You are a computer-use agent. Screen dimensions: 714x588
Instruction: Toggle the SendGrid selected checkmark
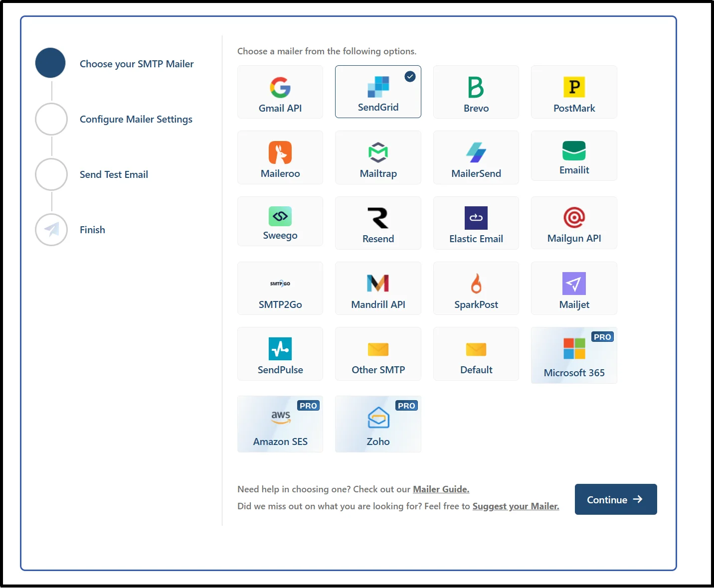(x=410, y=76)
